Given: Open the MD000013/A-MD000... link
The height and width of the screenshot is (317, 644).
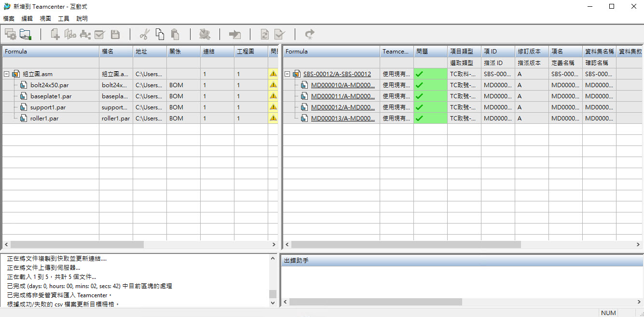Looking at the screenshot, I should (x=343, y=118).
